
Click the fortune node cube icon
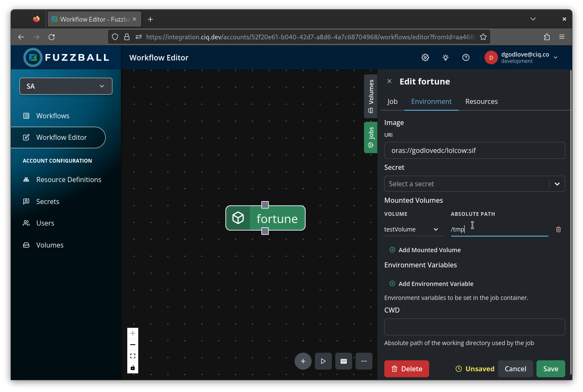pyautogui.click(x=238, y=218)
